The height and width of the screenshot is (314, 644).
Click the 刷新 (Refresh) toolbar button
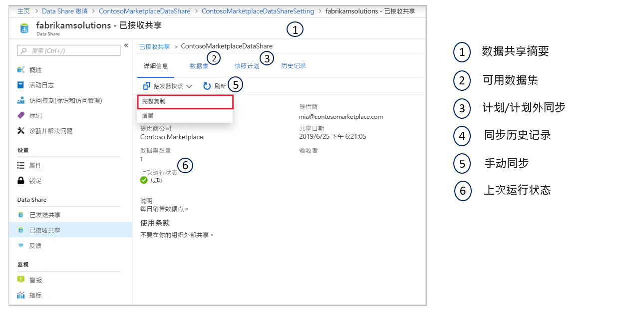218,85
